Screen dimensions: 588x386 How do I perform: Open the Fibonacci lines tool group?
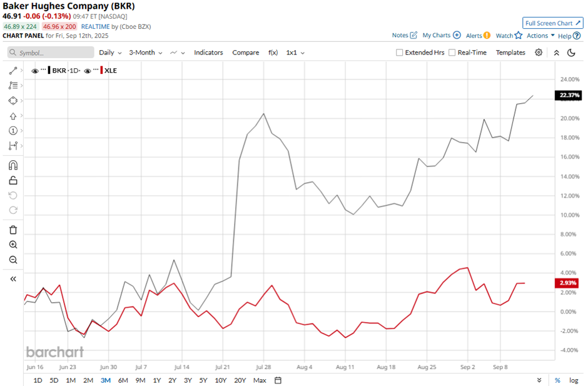[x=13, y=86]
